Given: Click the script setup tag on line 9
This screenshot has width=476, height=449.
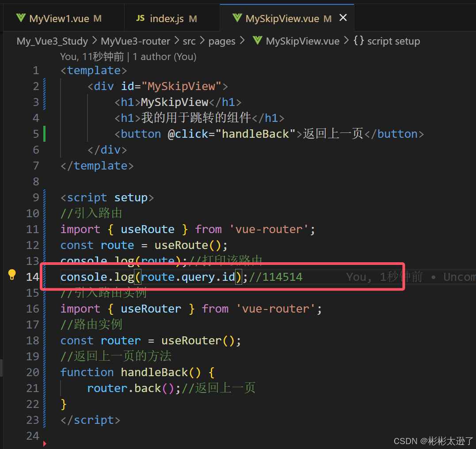Looking at the screenshot, I should coord(107,198).
